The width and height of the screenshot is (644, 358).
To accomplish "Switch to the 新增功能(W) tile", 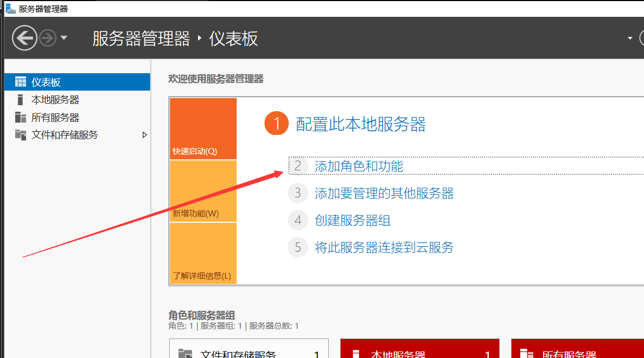I will coord(203,191).
